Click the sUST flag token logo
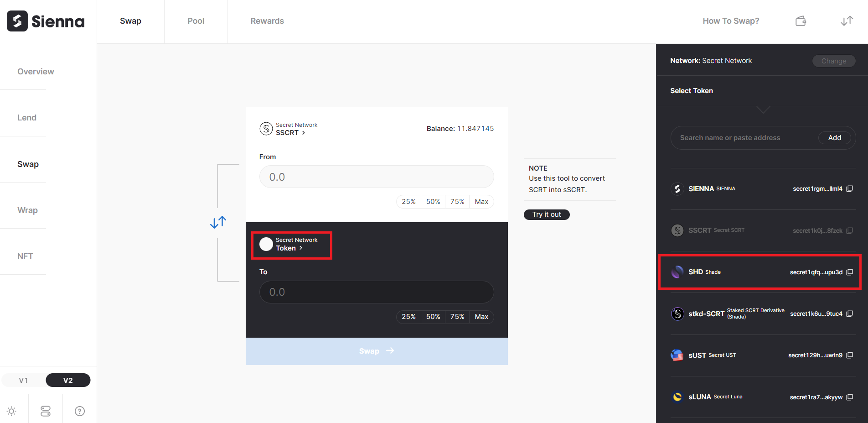868x423 pixels. (677, 355)
